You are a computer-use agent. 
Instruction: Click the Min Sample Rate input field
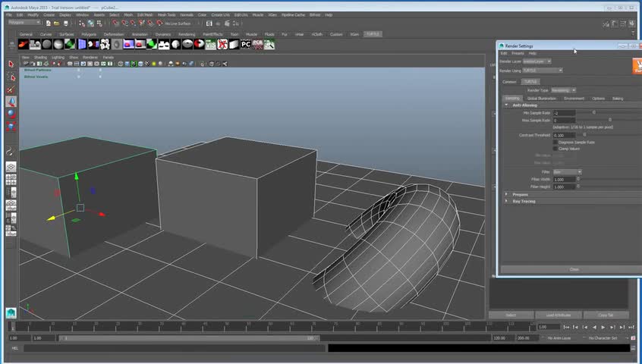[x=564, y=113]
